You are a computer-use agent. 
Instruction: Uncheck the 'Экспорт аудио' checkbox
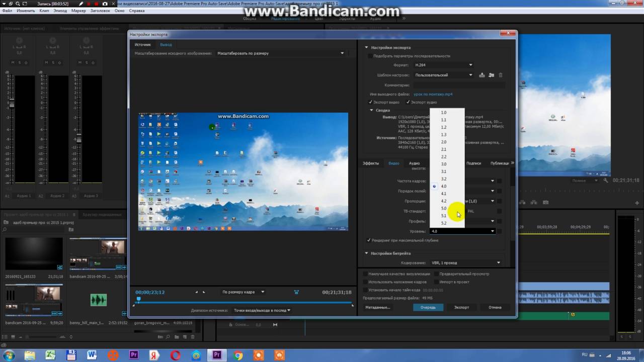408,102
